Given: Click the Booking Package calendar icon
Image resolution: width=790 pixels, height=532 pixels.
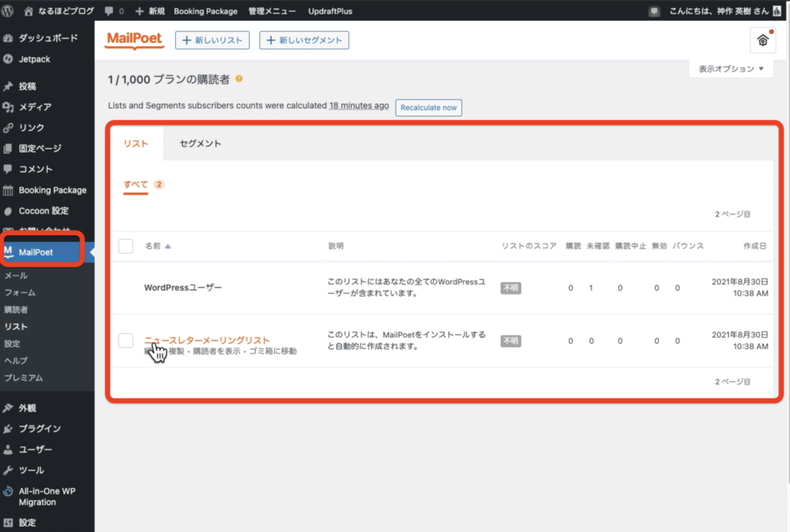Looking at the screenshot, I should pos(8,190).
